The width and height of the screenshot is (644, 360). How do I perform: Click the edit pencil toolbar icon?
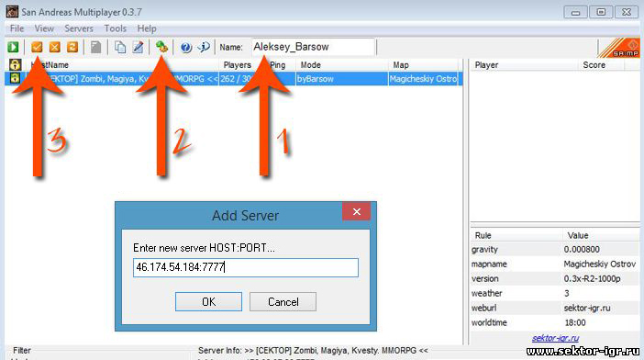[138, 47]
